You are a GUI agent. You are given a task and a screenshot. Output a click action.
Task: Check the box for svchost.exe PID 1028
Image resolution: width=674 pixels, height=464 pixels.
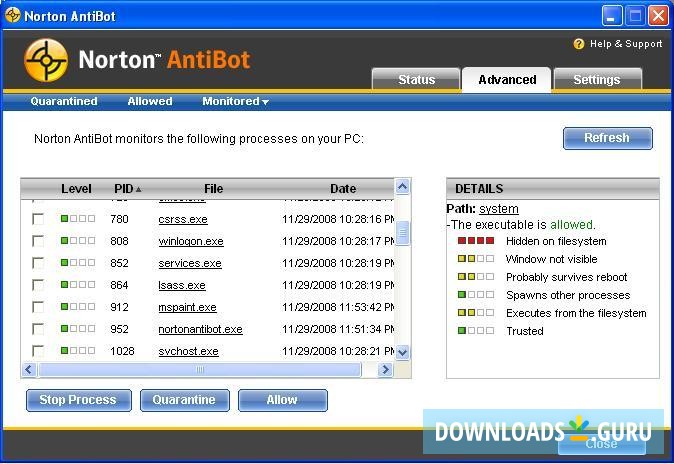pyautogui.click(x=38, y=351)
